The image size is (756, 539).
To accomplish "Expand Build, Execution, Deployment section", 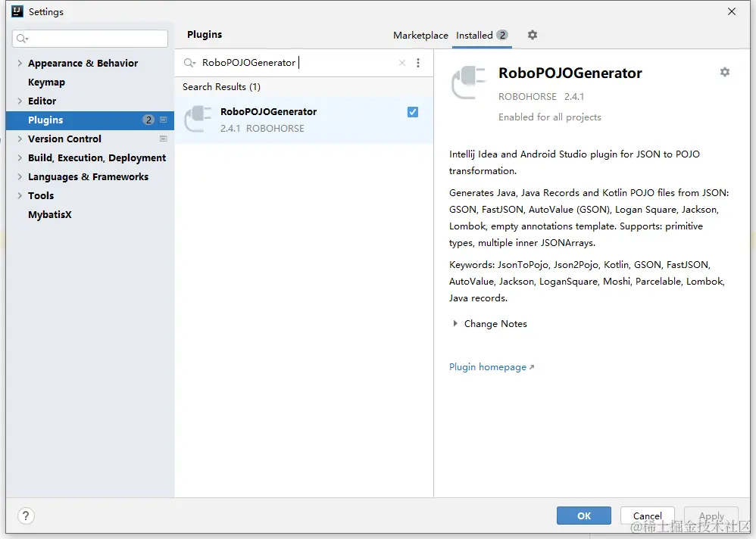I will [20, 157].
